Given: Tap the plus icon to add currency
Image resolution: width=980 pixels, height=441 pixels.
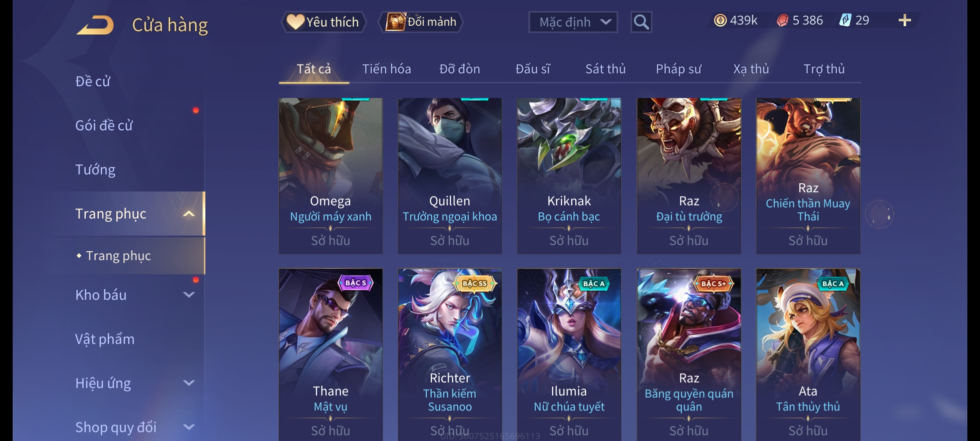Looking at the screenshot, I should [904, 20].
